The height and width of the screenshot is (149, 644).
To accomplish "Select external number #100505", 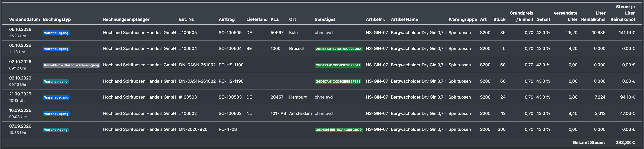I will tap(188, 33).
